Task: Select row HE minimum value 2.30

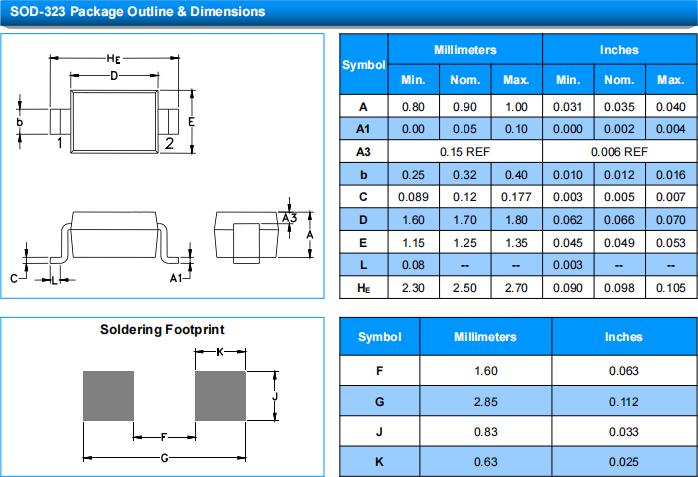Action: click(x=413, y=288)
